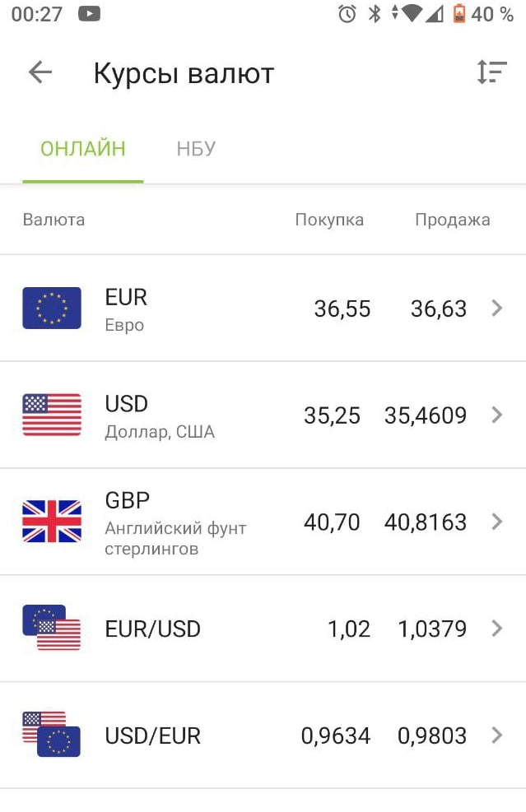Image resolution: width=526 pixels, height=812 pixels.
Task: Tap the United States flag icon
Action: coord(52,415)
